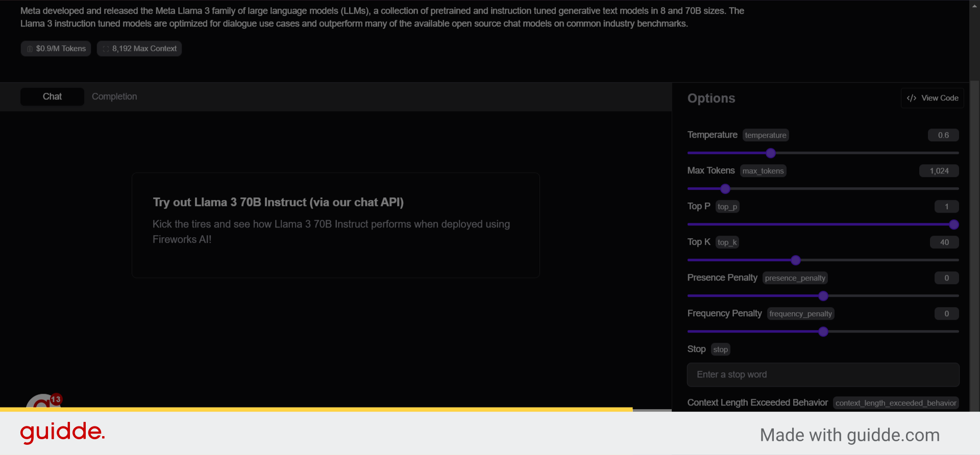Click the yellow video progress bar

pyautogui.click(x=316, y=410)
